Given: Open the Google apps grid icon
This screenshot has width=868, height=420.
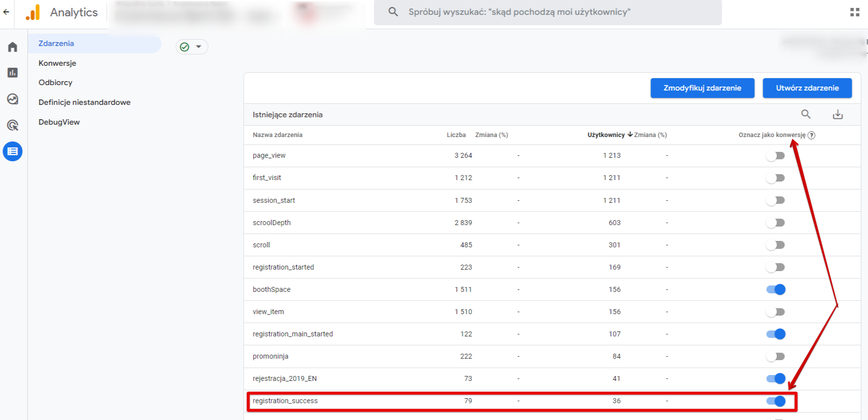Looking at the screenshot, I should pyautogui.click(x=855, y=12).
